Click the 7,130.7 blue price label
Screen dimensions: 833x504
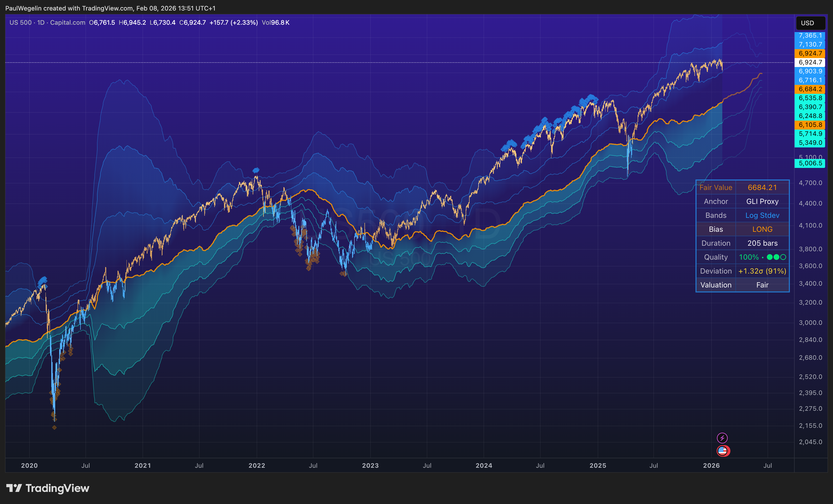coord(810,44)
